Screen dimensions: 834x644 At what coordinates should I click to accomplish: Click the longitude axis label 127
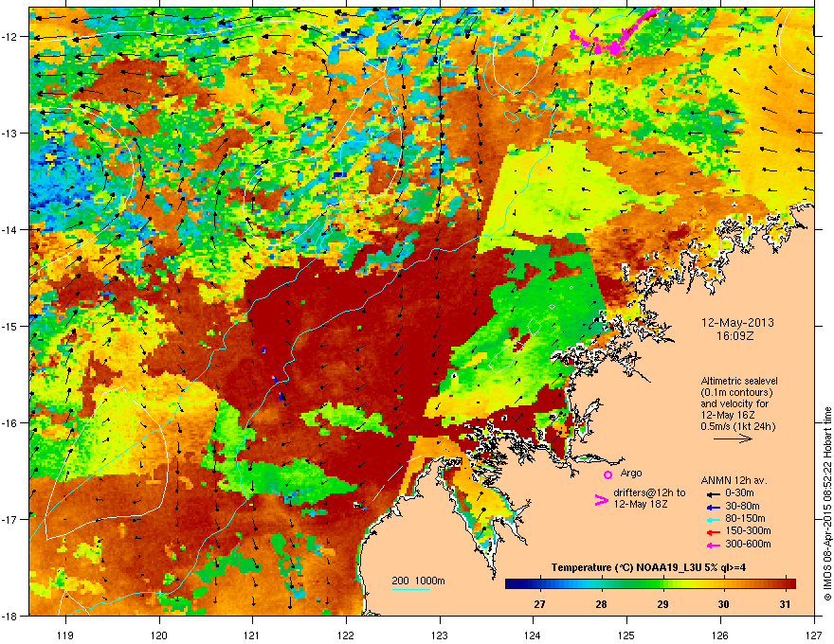tap(814, 635)
